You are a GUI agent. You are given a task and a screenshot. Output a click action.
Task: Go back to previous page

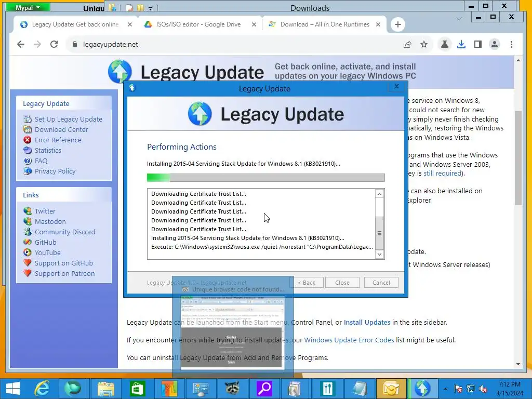tap(21, 45)
